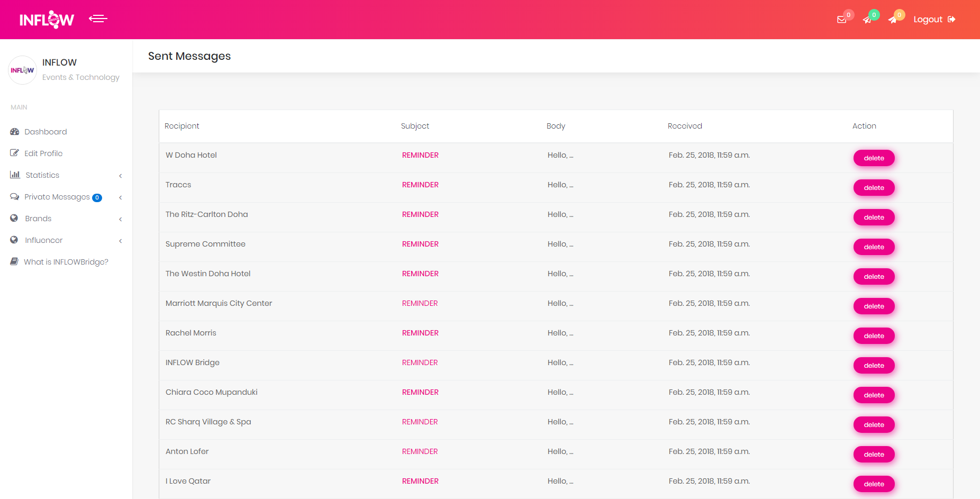The width and height of the screenshot is (980, 499).
Task: Click the Action column header
Action: pyautogui.click(x=864, y=126)
